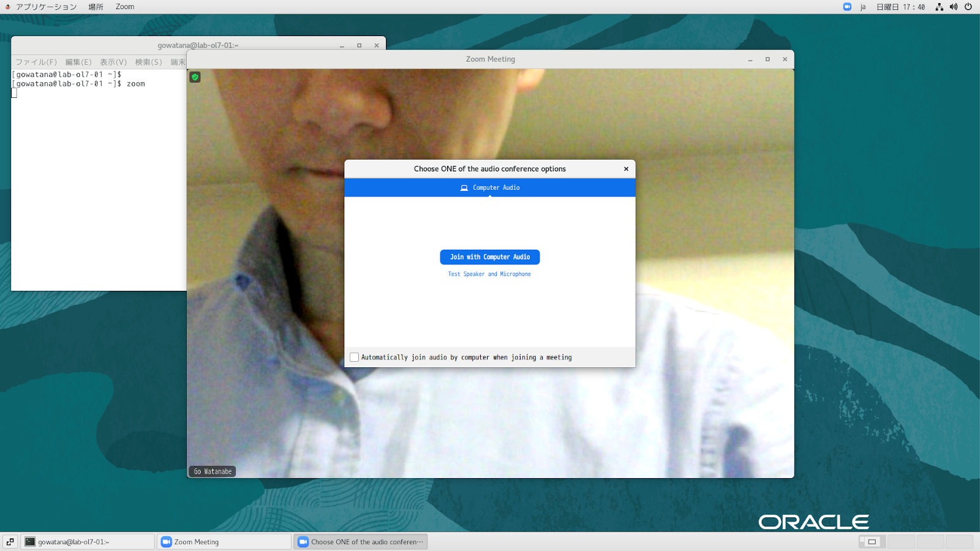The image size is (980, 551).
Task: Switch to Zoom Meeting taskbar entry
Action: pyautogui.click(x=224, y=542)
